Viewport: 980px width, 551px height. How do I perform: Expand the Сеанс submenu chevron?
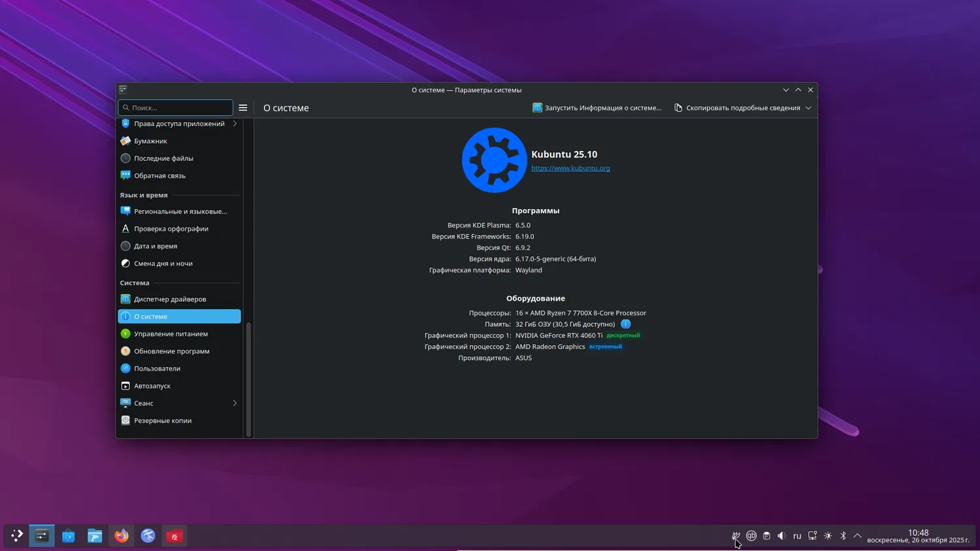pyautogui.click(x=235, y=403)
